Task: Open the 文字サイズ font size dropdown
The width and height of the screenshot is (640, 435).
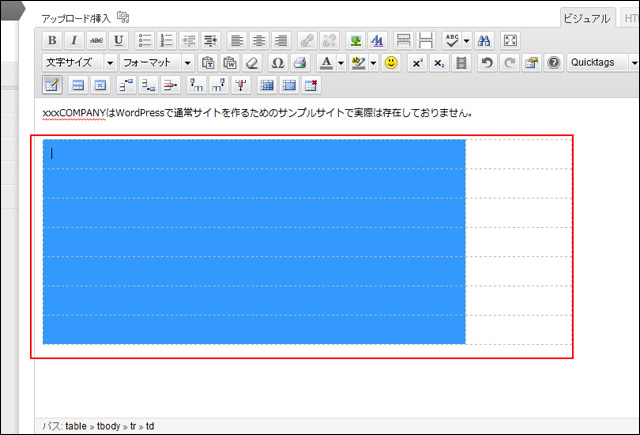Action: [x=80, y=63]
